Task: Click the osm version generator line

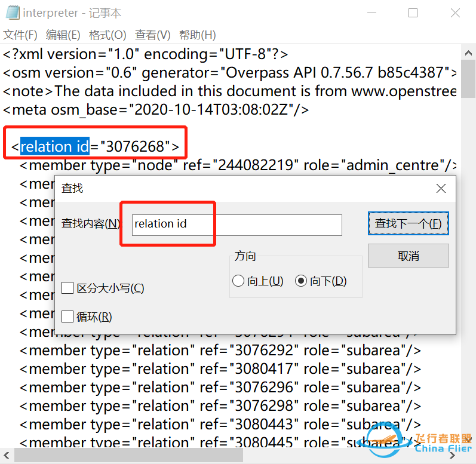Action: point(229,73)
